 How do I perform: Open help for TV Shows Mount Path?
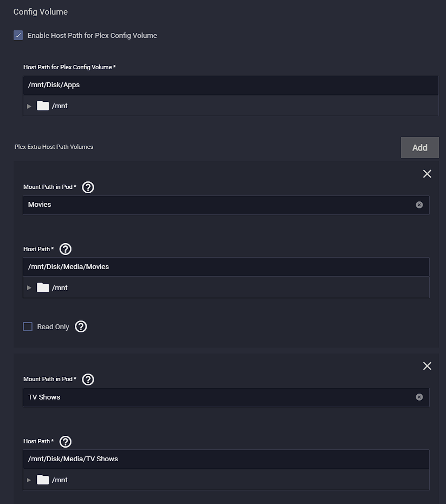88,379
